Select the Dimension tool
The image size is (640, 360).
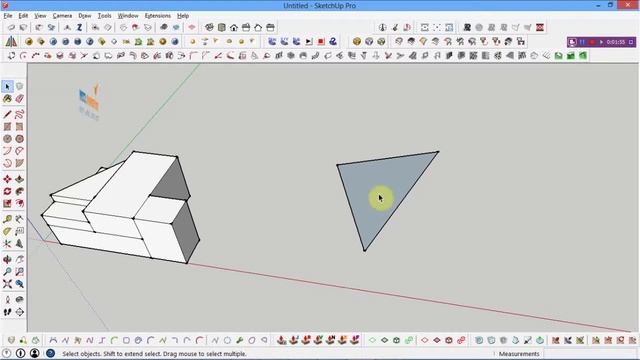tap(19, 219)
